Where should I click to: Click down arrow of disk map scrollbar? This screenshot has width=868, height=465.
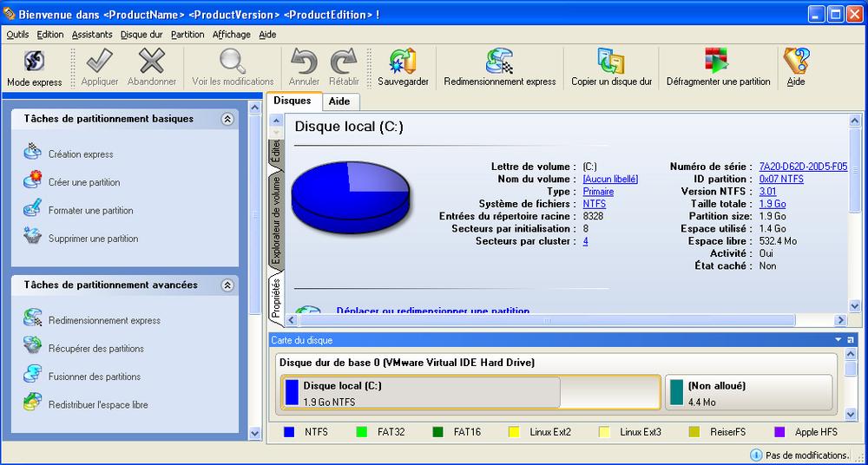click(852, 414)
